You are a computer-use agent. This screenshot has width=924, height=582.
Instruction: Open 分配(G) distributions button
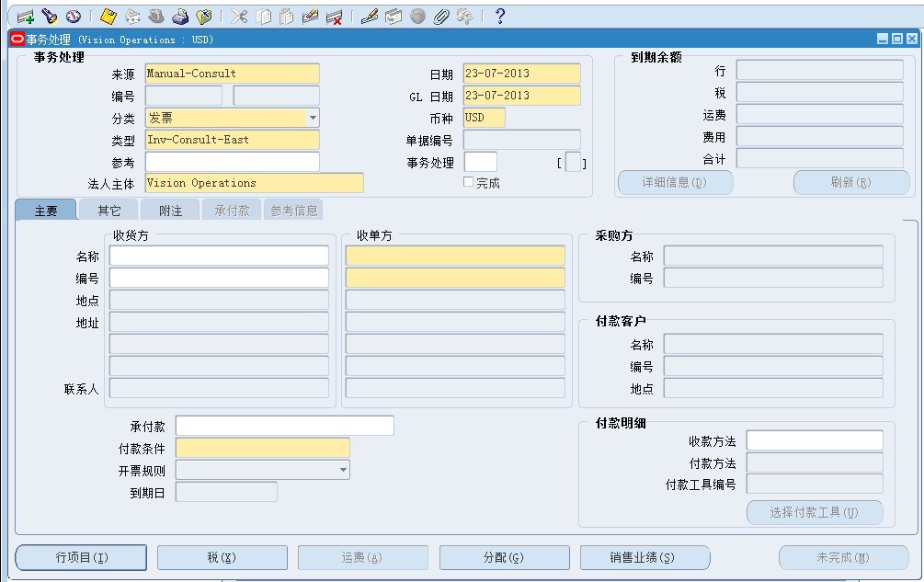tap(505, 557)
